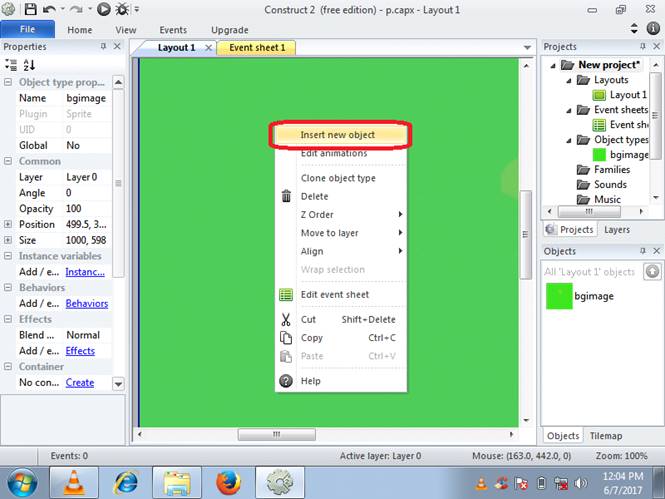Image resolution: width=665 pixels, height=499 pixels.
Task: Expand the Position property
Action: tap(8, 224)
